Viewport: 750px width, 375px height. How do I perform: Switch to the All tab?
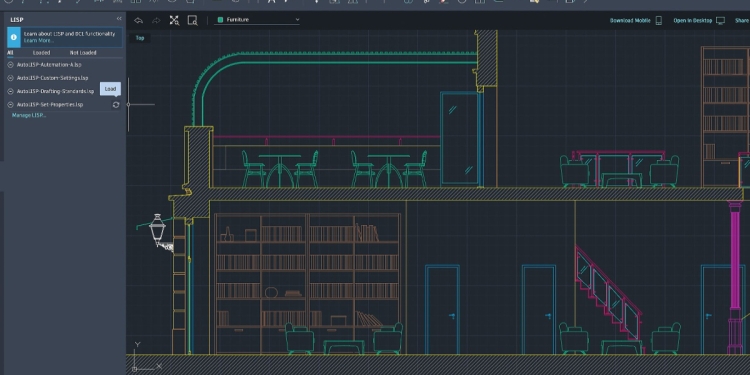click(10, 53)
